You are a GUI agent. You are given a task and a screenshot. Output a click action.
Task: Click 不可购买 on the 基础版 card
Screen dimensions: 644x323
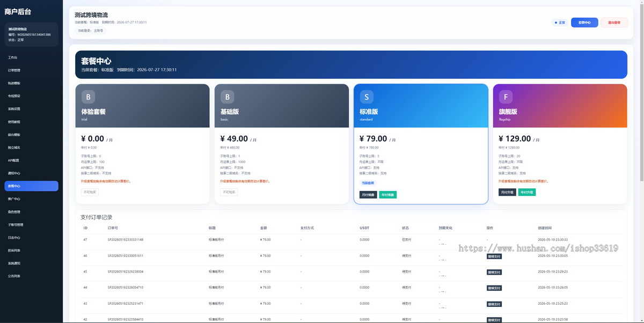coord(229,192)
